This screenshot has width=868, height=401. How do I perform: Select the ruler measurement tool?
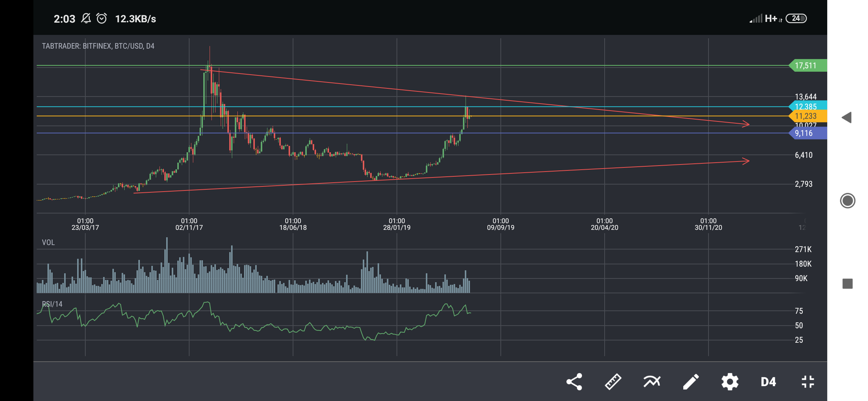coord(613,382)
